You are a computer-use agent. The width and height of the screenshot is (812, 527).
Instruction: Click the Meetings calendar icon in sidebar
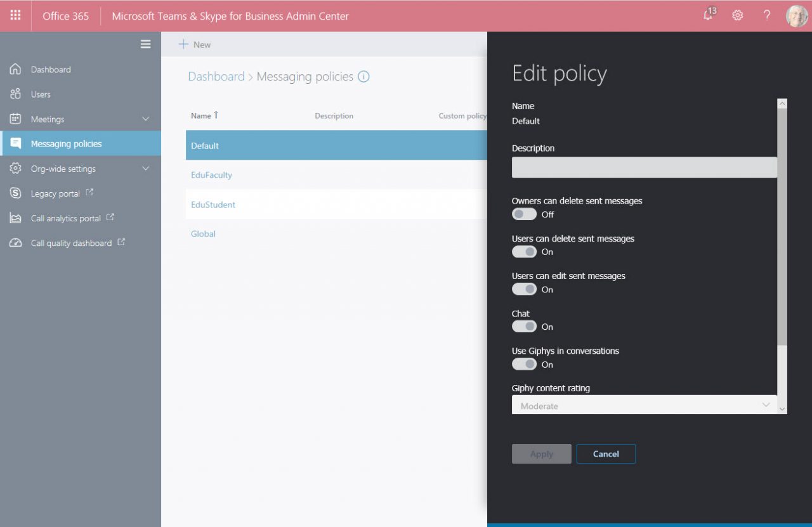click(16, 119)
